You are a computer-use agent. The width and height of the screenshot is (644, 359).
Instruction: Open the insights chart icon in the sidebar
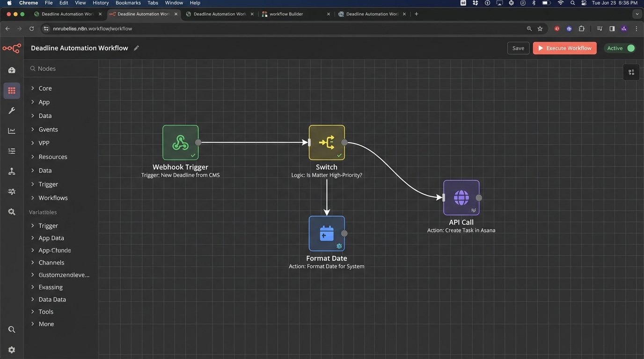[11, 130]
